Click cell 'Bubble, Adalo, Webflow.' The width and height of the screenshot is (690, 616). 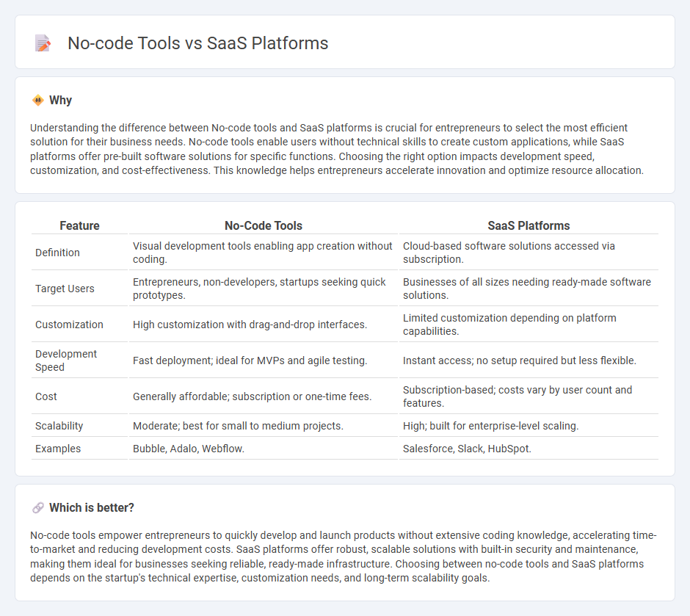(x=263, y=449)
